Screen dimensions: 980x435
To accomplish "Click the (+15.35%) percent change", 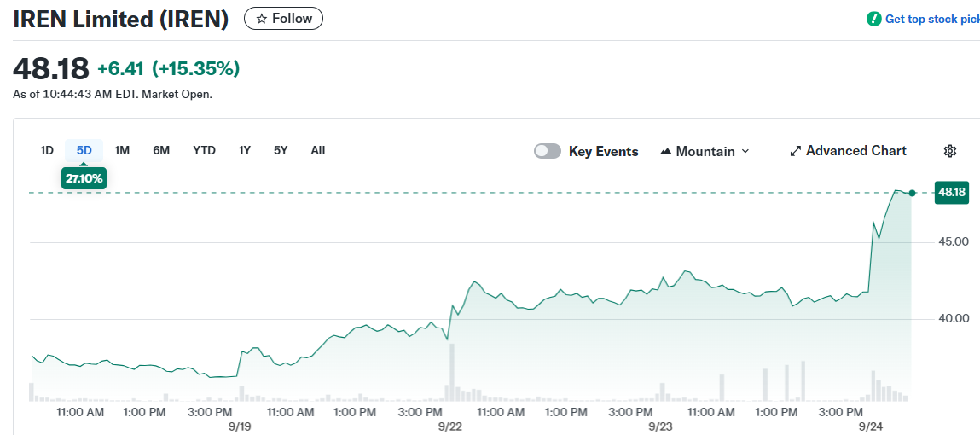I will (195, 69).
